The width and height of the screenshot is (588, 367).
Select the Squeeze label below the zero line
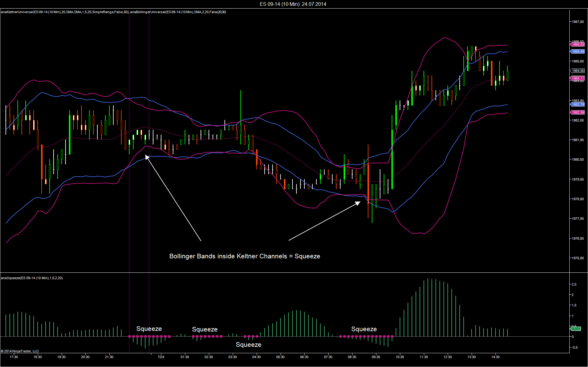coord(249,345)
